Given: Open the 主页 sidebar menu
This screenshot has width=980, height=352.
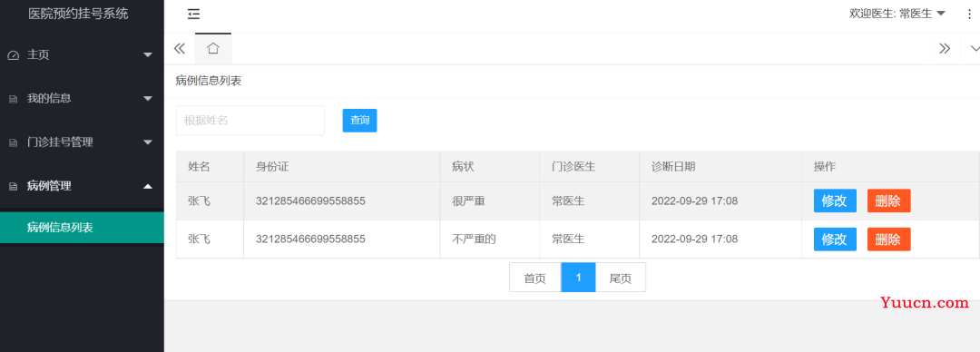Looking at the screenshot, I should click(x=82, y=55).
